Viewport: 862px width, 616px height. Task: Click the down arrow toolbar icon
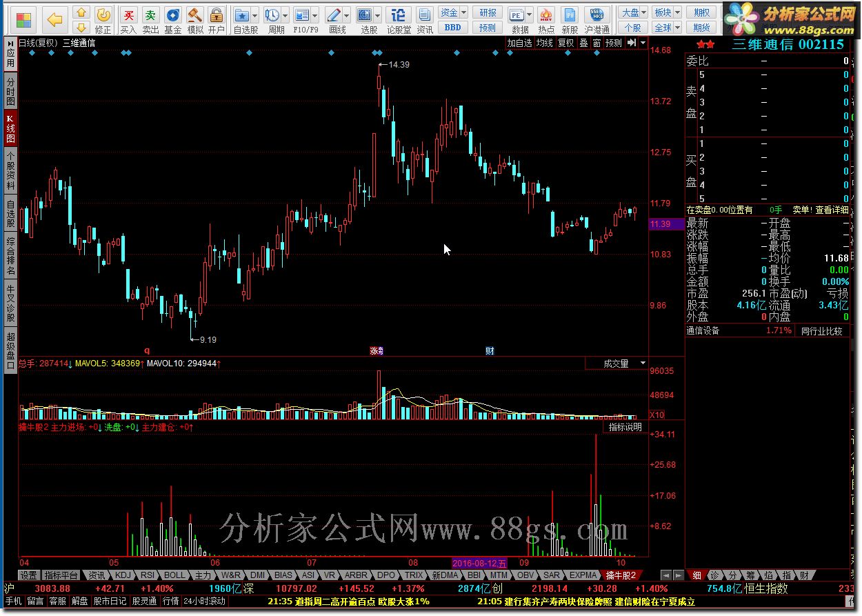coord(81,28)
